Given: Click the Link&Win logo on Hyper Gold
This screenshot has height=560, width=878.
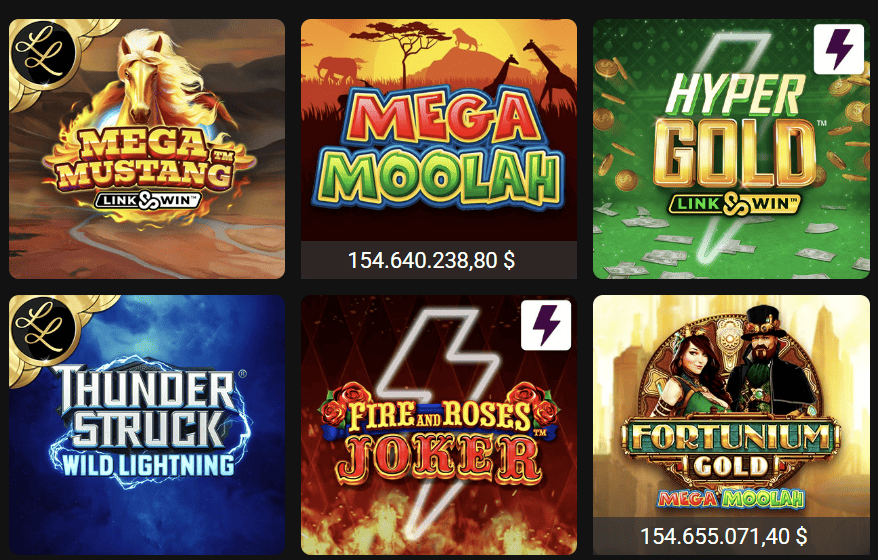Looking at the screenshot, I should pyautogui.click(x=735, y=204).
